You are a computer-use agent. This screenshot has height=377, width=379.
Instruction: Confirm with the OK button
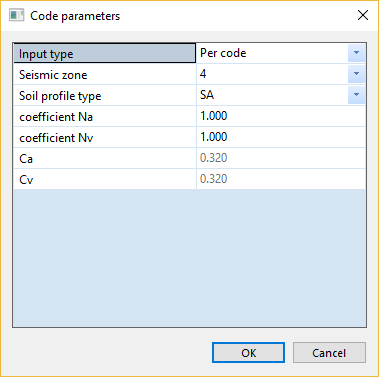coord(248,353)
